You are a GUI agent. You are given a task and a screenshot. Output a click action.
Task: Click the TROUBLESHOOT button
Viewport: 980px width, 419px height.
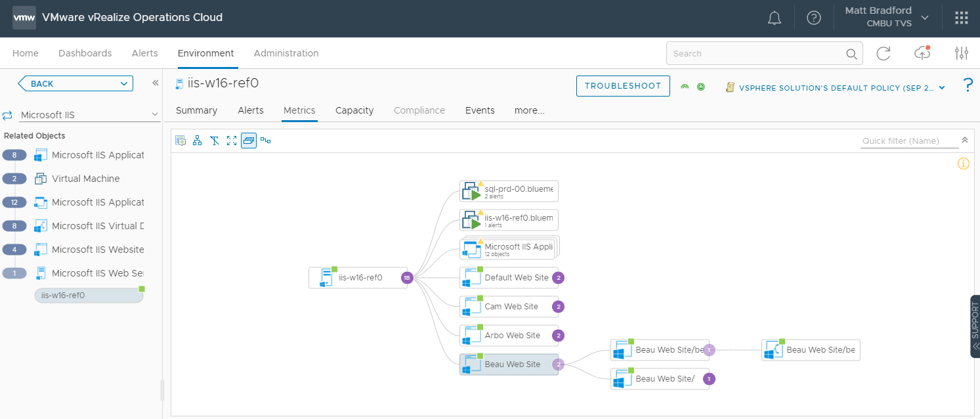click(622, 86)
